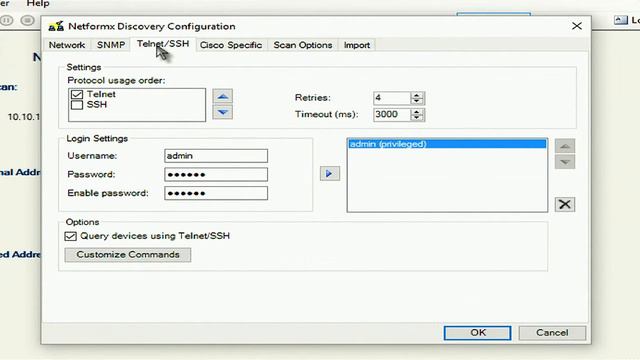Screen dimensions: 640x360
Task: Click the Retries number field
Action: (x=392, y=98)
